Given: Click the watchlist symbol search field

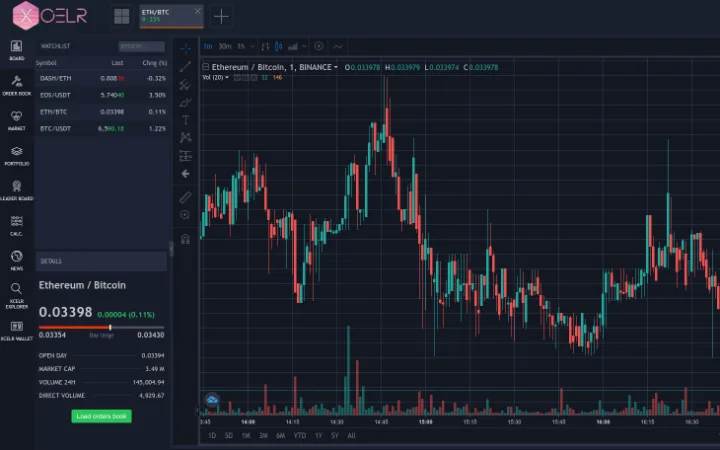Looking at the screenshot, I should (x=141, y=46).
